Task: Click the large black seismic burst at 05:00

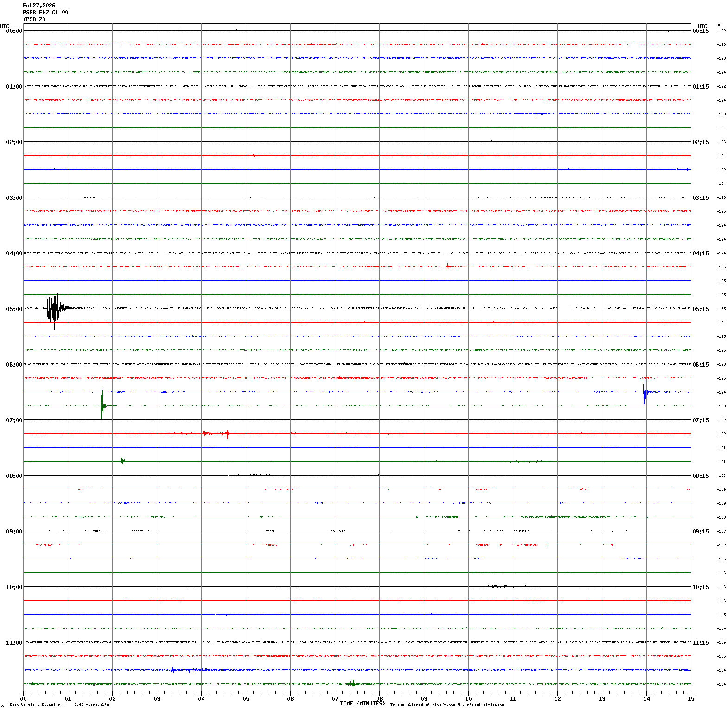Action: [54, 309]
